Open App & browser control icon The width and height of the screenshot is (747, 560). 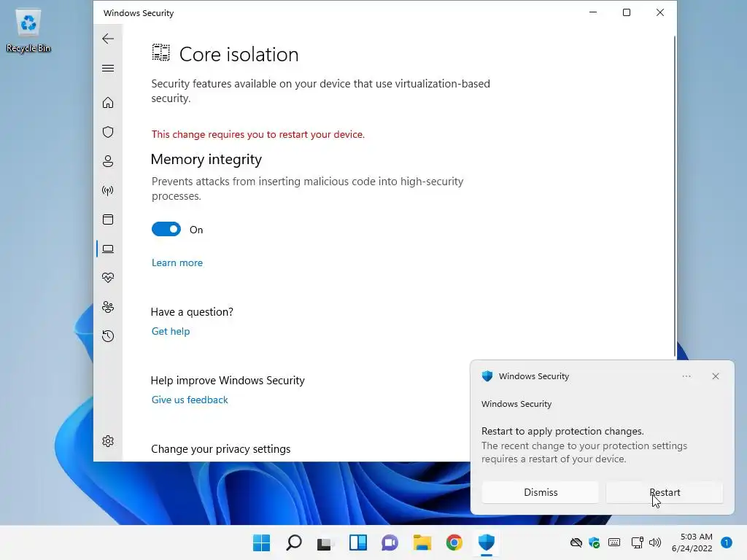pyautogui.click(x=108, y=219)
